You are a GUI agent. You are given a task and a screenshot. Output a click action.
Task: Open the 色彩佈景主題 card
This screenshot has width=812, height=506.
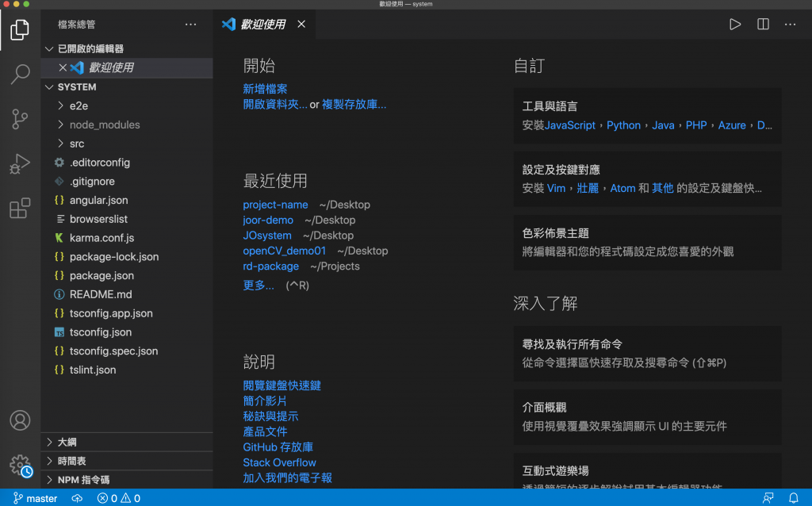(647, 243)
